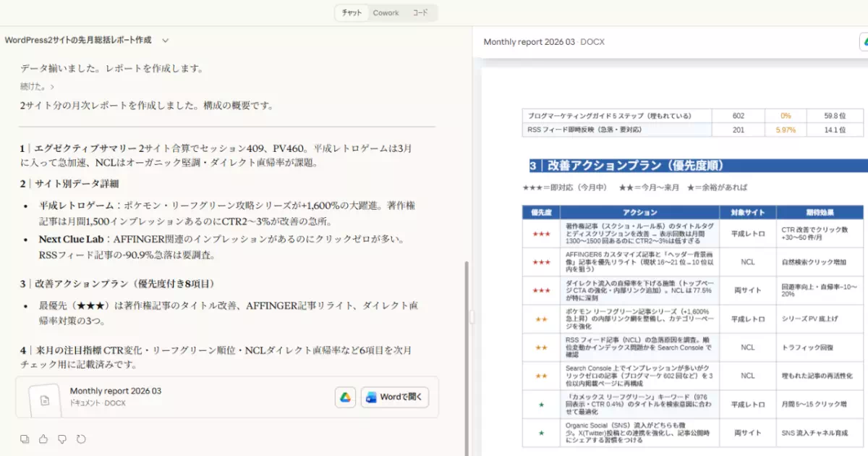The image size is (868, 456).
Task: Select the チャット tab
Action: point(352,13)
